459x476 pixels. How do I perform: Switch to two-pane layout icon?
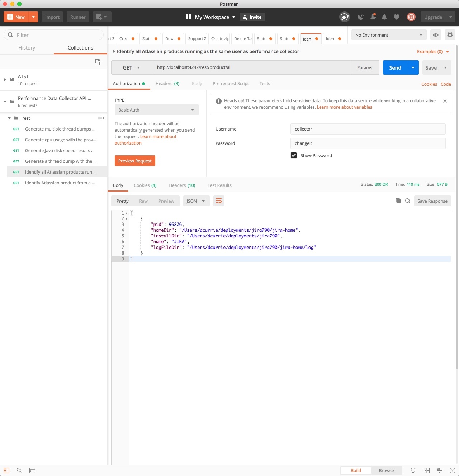(427, 471)
